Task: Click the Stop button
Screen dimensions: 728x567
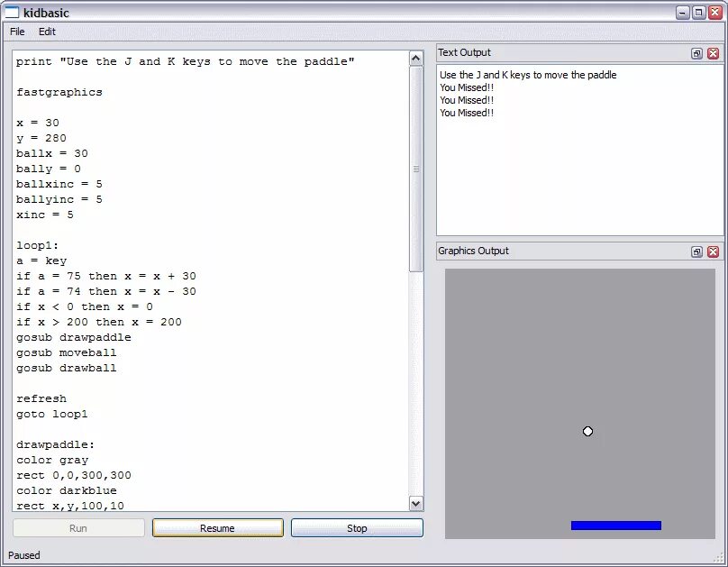Action: (357, 528)
